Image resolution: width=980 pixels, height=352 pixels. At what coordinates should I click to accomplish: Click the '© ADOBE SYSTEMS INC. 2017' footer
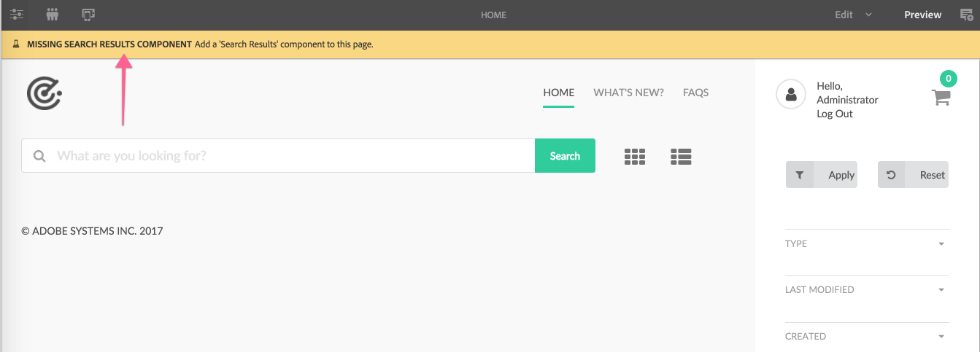click(x=92, y=231)
